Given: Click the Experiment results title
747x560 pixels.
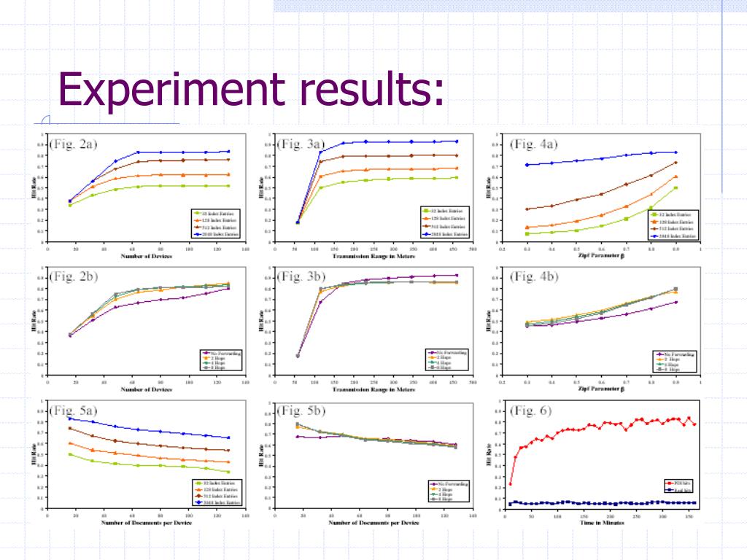Looking at the screenshot, I should click(x=251, y=90).
